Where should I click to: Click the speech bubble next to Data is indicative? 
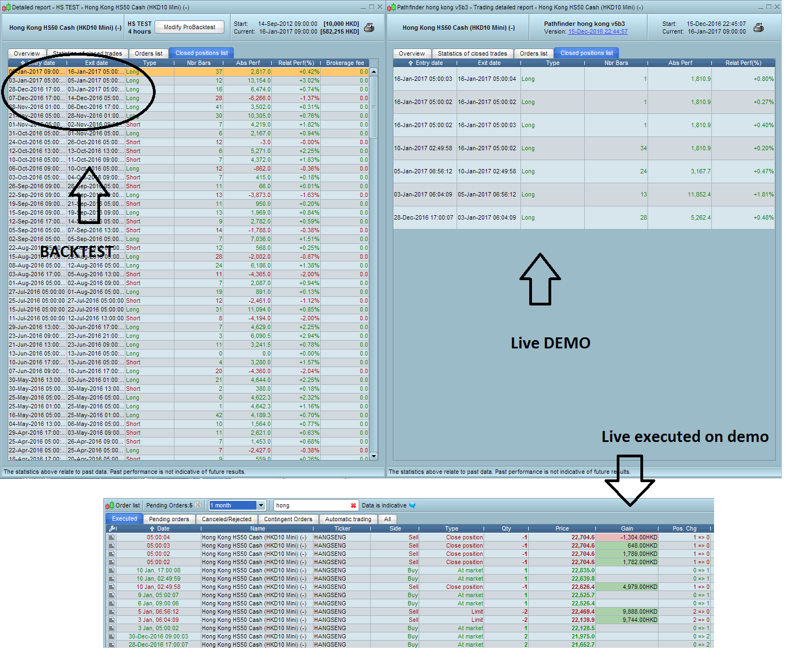tap(413, 505)
